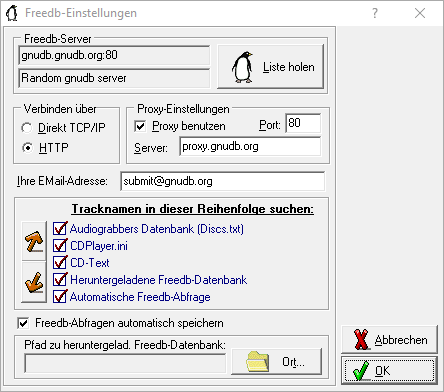Image resolution: width=444 pixels, height=392 pixels.
Task: Click the penguin Liste holen button
Action: pos(270,67)
